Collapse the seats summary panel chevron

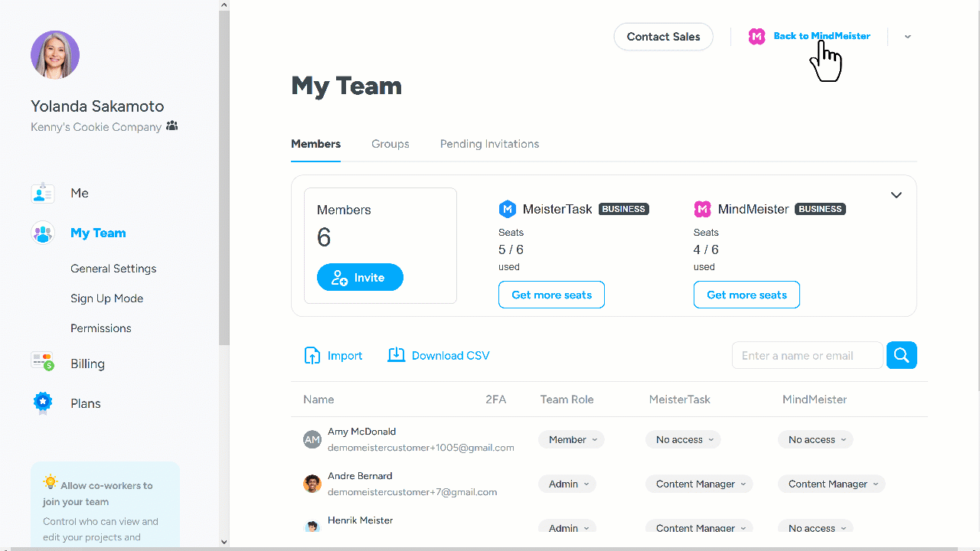click(897, 195)
